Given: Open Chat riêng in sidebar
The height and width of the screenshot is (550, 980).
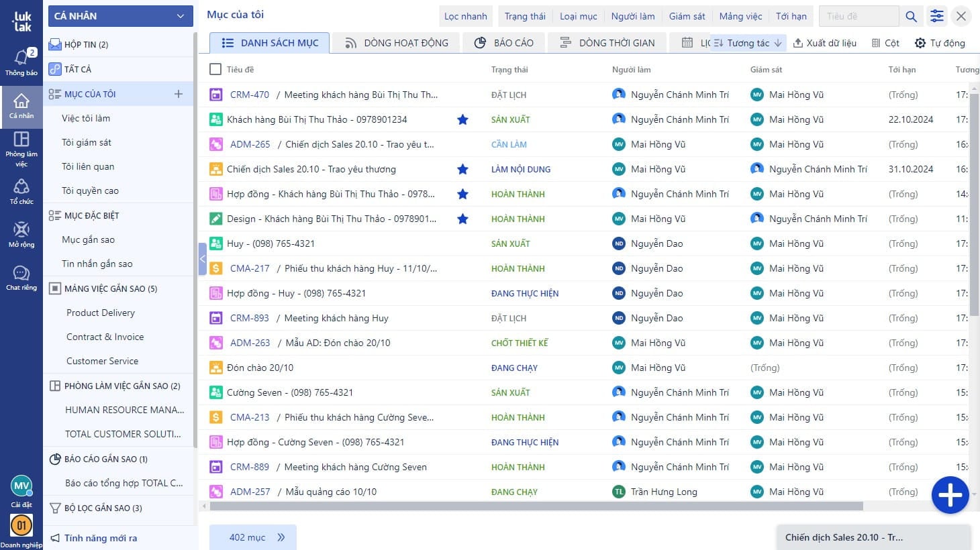Looking at the screenshot, I should [x=21, y=278].
